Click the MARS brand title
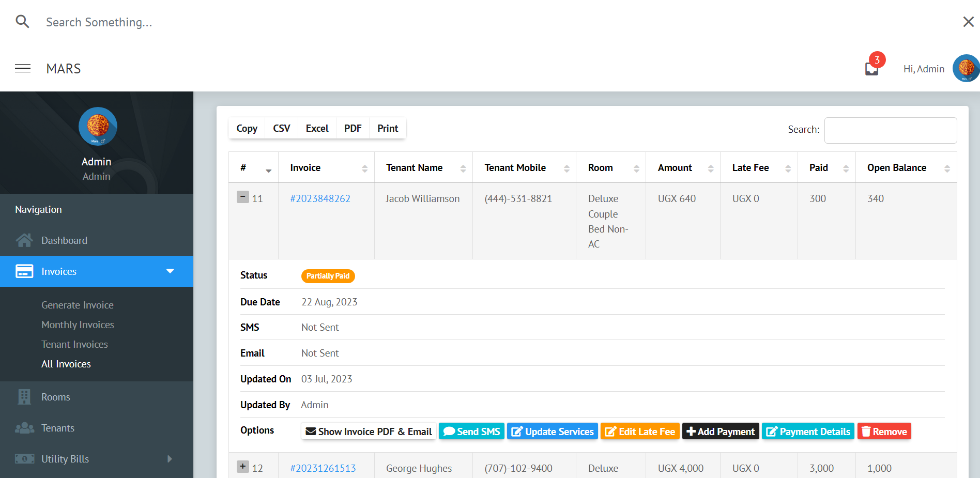This screenshot has width=980, height=478. (64, 69)
